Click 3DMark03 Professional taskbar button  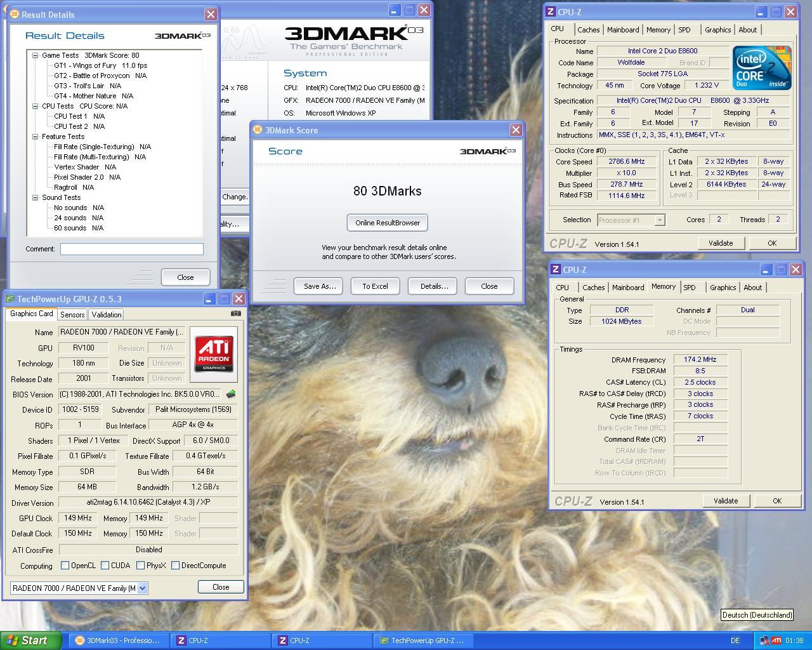tap(118, 640)
